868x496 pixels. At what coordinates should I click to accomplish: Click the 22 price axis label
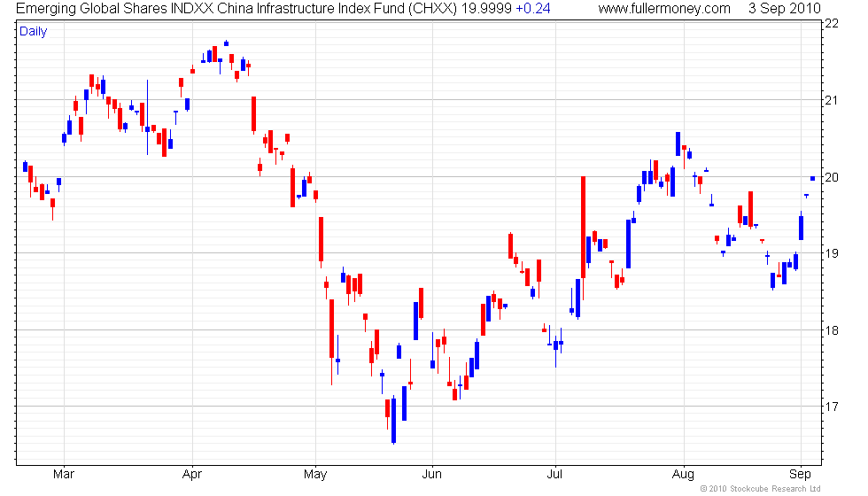coord(832,23)
